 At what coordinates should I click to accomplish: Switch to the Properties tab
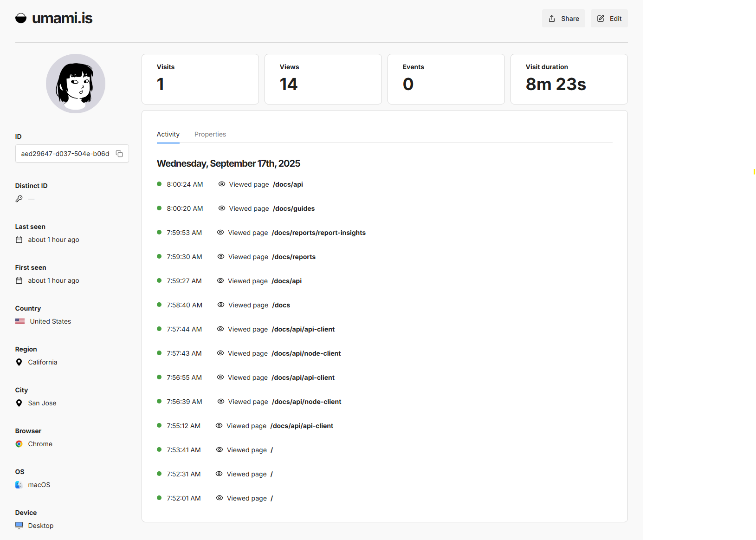click(x=210, y=134)
